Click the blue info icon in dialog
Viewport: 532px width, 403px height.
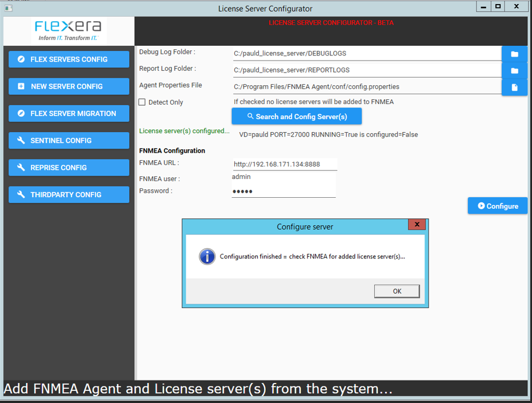tap(207, 257)
